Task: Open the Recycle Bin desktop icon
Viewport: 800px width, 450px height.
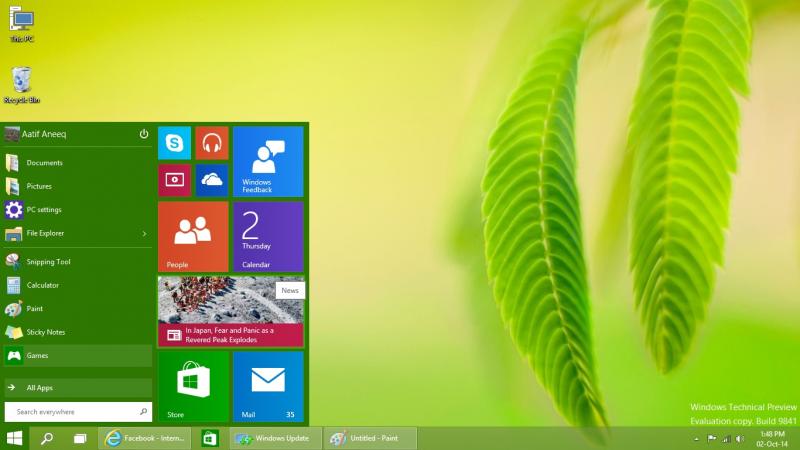Action: tap(21, 84)
